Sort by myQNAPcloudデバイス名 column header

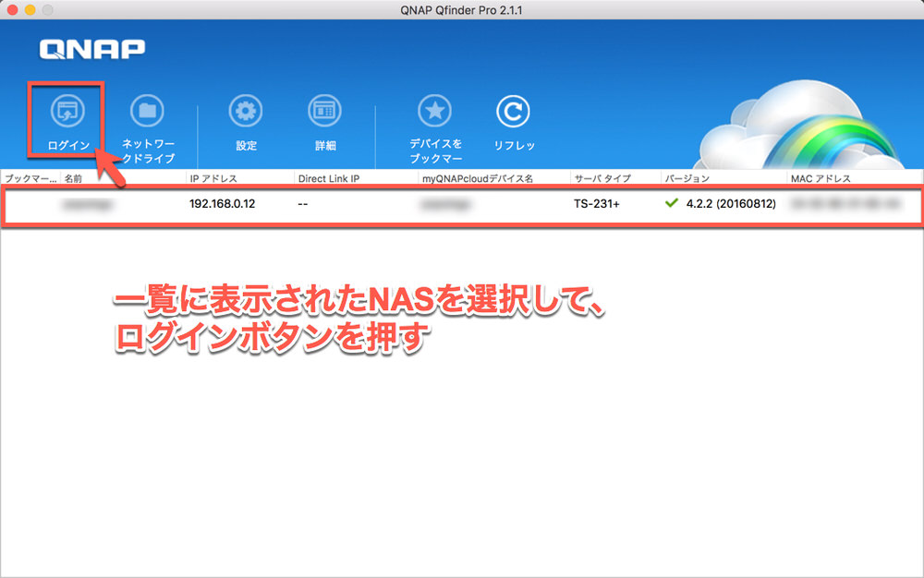click(478, 178)
